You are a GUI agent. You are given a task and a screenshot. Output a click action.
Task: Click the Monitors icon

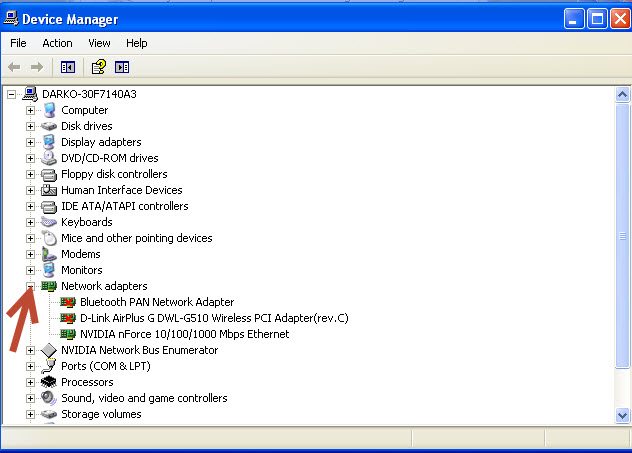point(49,270)
